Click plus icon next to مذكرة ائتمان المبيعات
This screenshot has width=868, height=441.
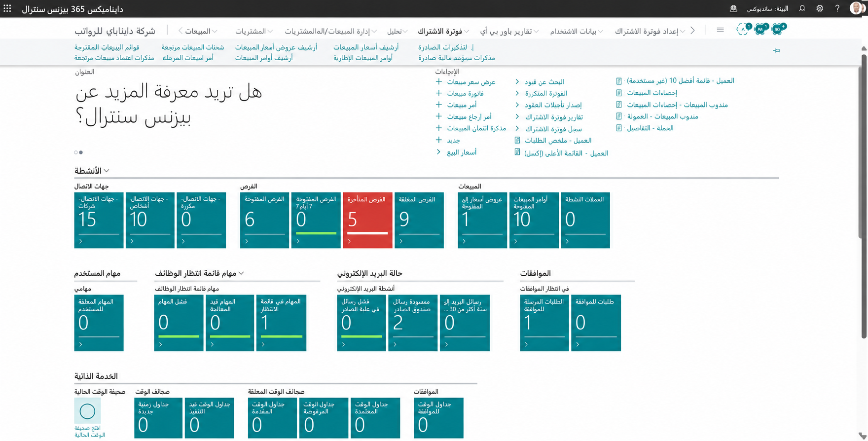point(438,128)
